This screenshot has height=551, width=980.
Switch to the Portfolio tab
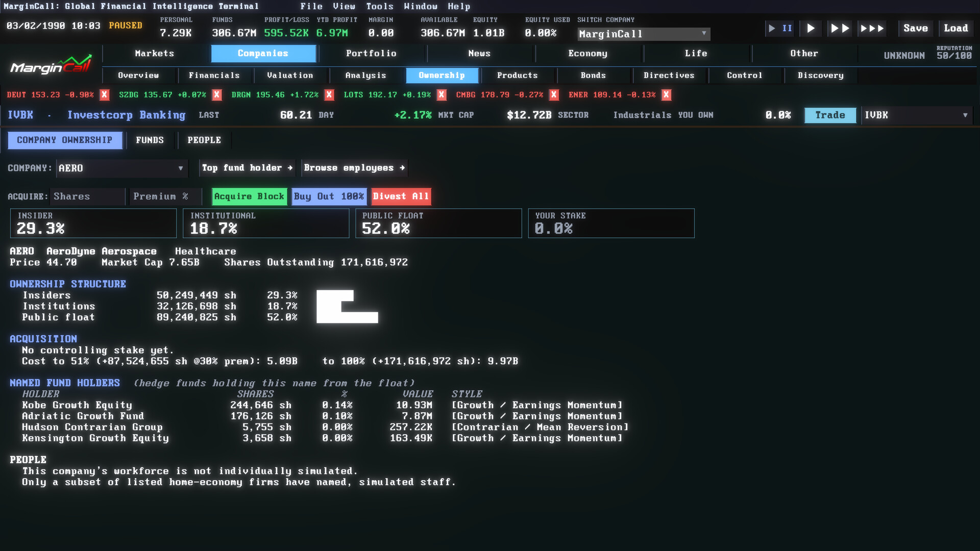[371, 54]
